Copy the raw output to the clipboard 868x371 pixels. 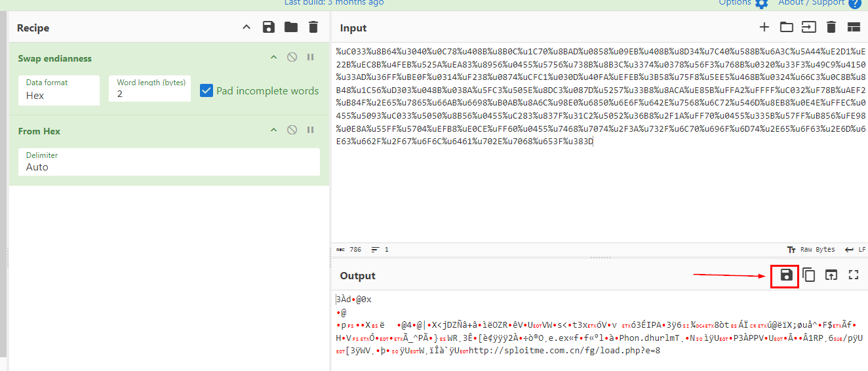pyautogui.click(x=809, y=275)
